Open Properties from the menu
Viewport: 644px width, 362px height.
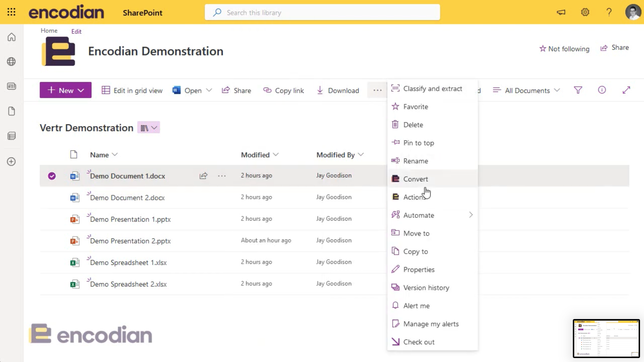click(433, 269)
